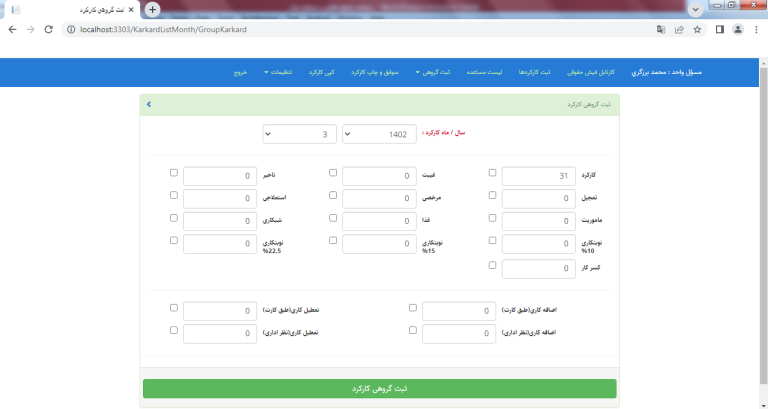Bookmark this page with the star icon

click(x=697, y=29)
